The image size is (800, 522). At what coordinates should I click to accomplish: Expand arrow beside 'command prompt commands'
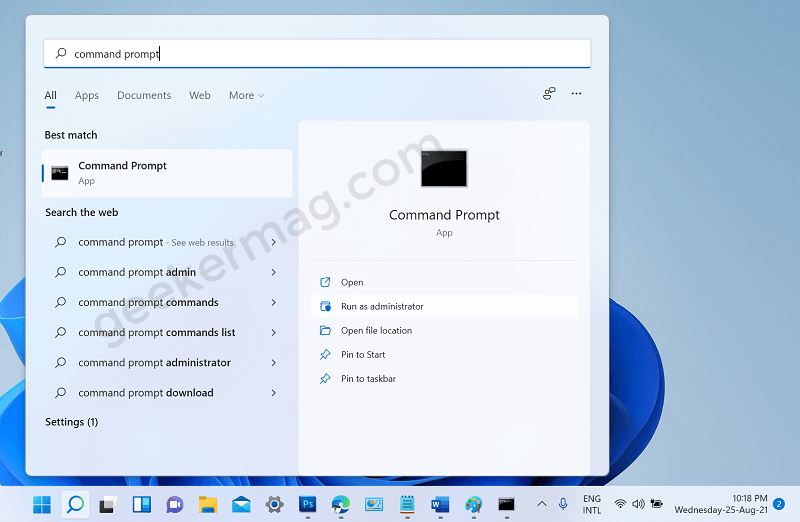pos(274,302)
